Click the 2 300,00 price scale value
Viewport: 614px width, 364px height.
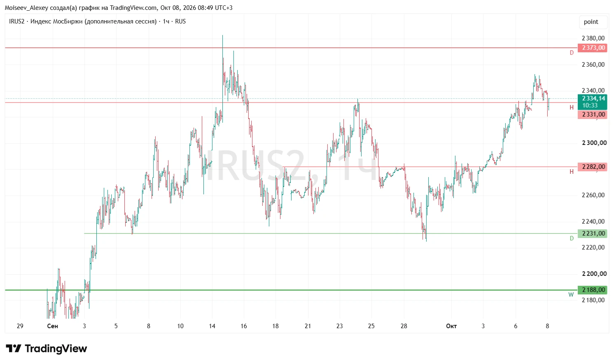tap(594, 143)
